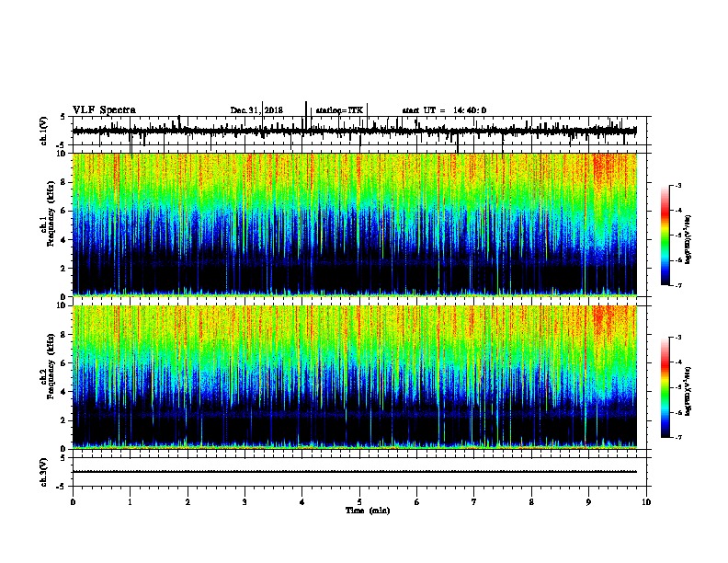Select the "Dec. 31, 2018" date text
Screen dimensions: 728x563
click(x=256, y=110)
